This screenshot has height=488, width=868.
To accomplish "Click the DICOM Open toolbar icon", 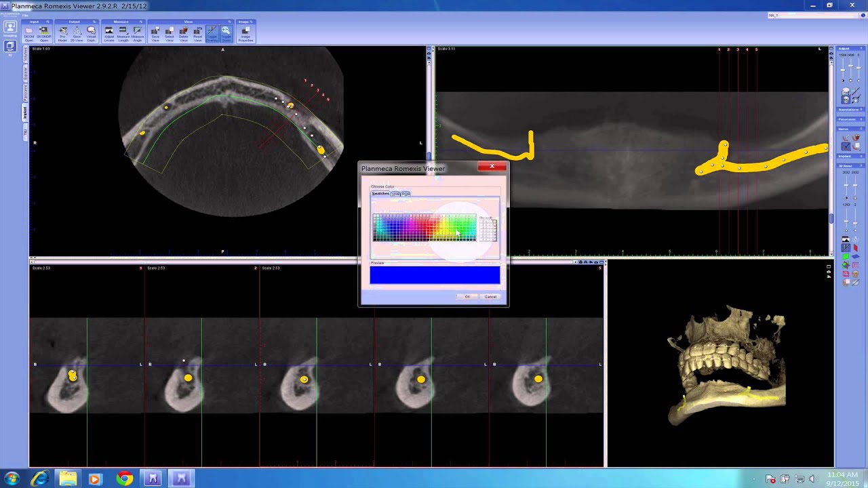I will pyautogui.click(x=29, y=34).
